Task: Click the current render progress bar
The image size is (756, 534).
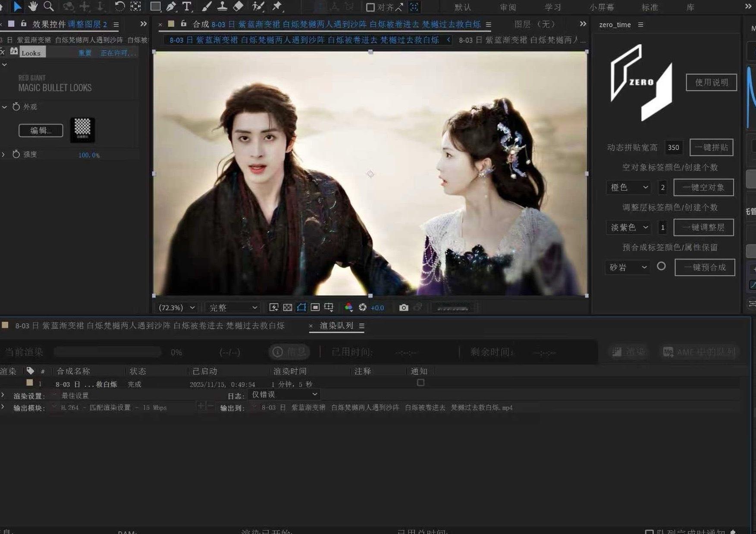Action: pos(107,352)
